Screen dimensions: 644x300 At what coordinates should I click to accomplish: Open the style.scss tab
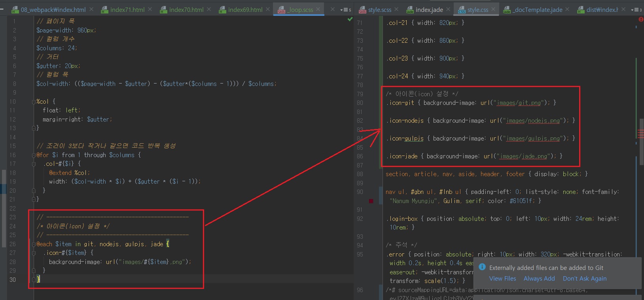379,9
